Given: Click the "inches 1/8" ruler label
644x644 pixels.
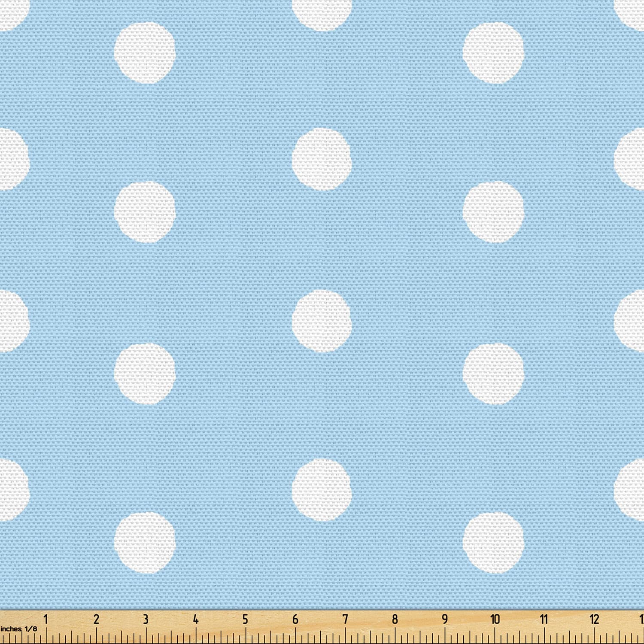Looking at the screenshot, I should point(18,629).
